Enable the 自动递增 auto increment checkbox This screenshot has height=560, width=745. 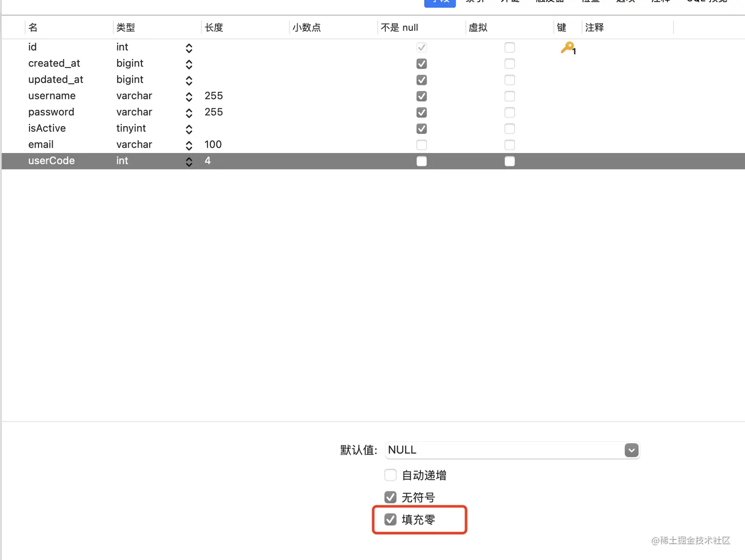coord(390,475)
